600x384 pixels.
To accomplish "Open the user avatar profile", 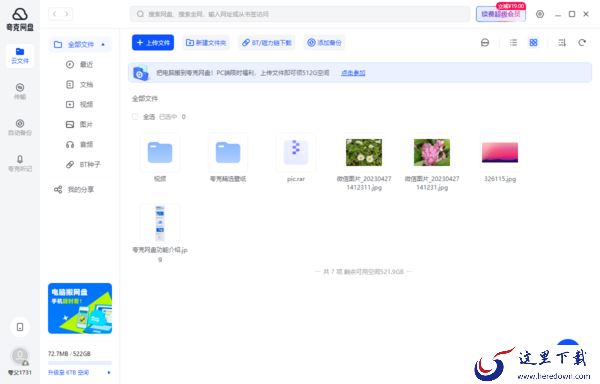I will [20, 356].
